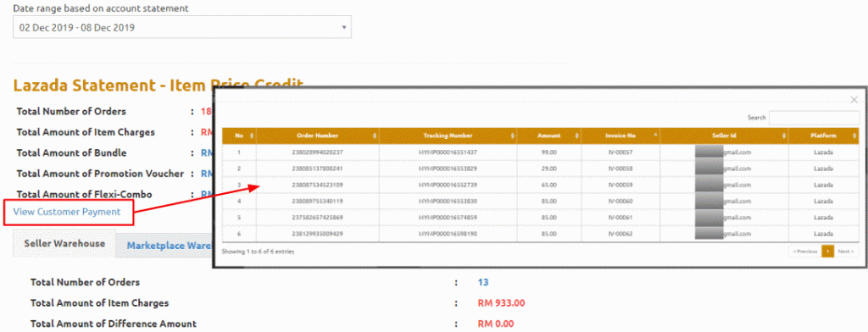This screenshot has height=332, width=868.
Task: Click the dropdown arrow of date range
Action: (x=344, y=27)
